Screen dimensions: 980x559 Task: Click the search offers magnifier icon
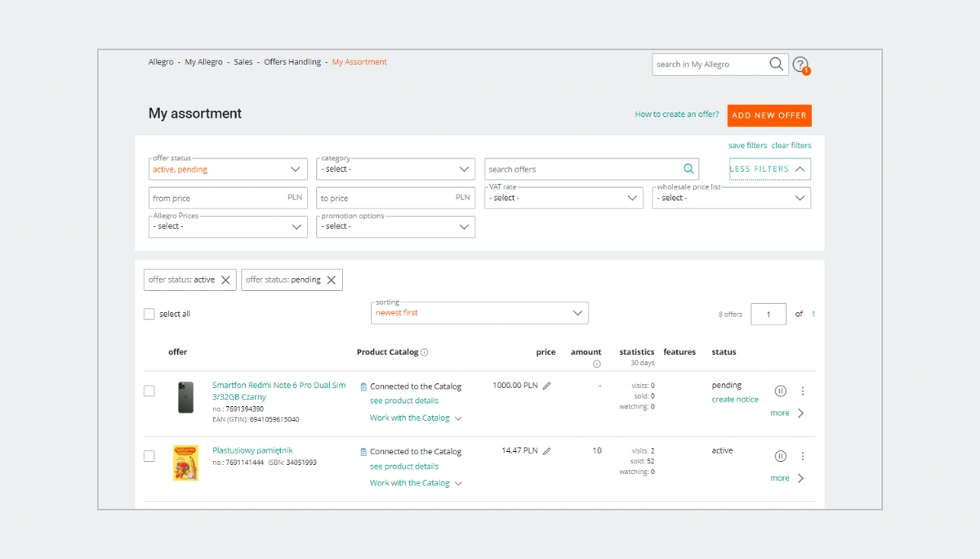point(688,169)
